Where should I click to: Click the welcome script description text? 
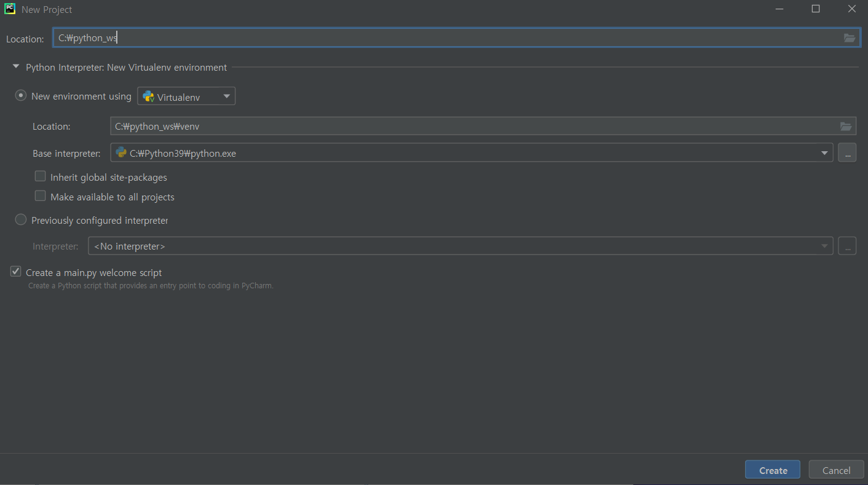point(151,286)
